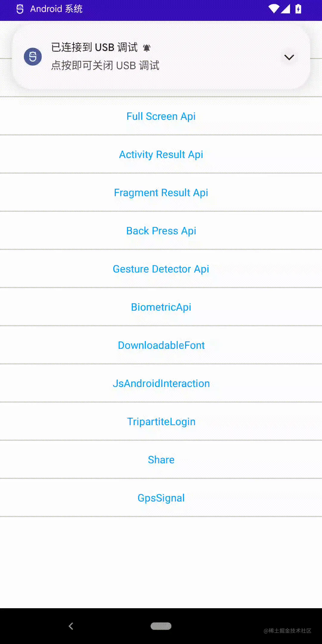The height and width of the screenshot is (644, 322).
Task: Tap the home pill navigation button
Action: tap(161, 626)
